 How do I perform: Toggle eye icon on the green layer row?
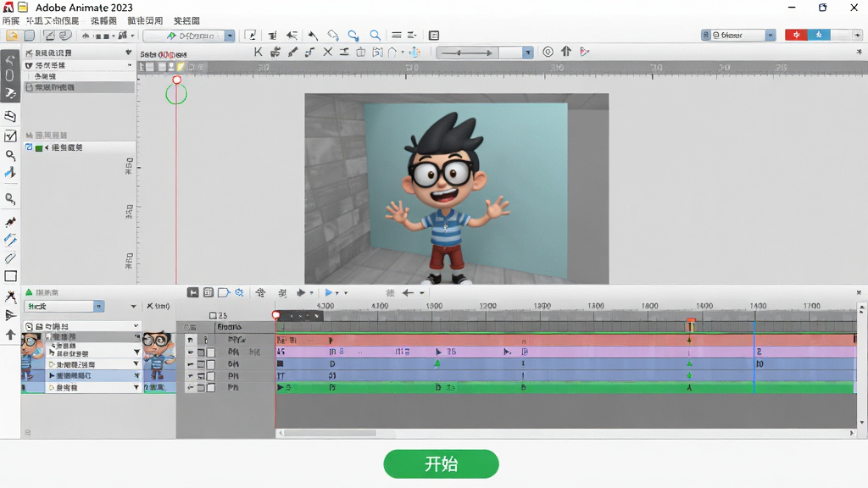tap(191, 387)
